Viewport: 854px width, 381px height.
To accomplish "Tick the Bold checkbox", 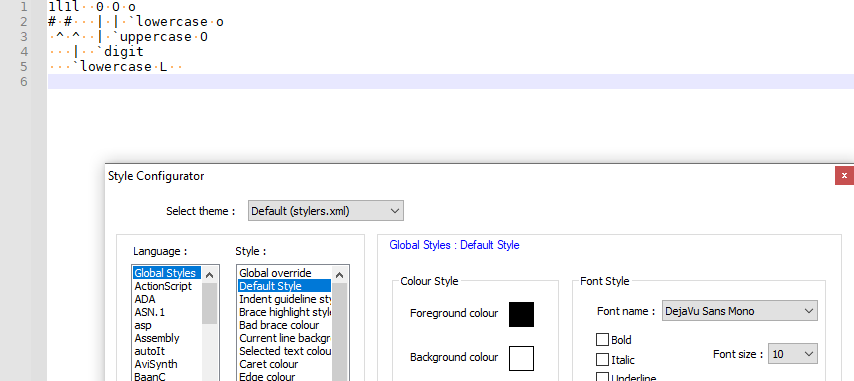I will tap(602, 340).
